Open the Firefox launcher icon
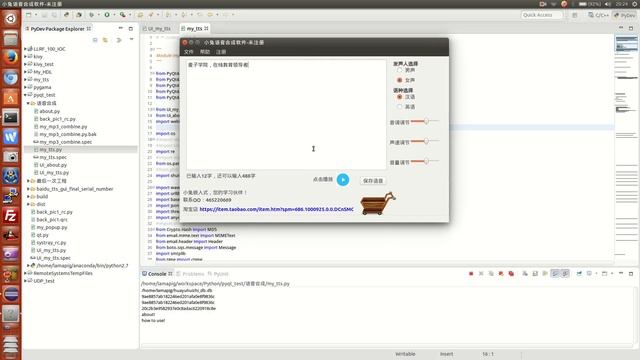Viewport: 640px width, 360px height. coord(11,58)
